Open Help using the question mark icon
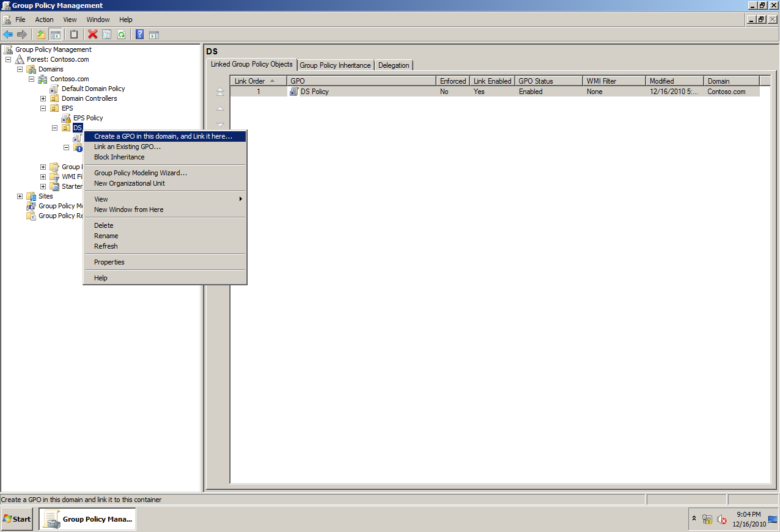 pos(139,34)
